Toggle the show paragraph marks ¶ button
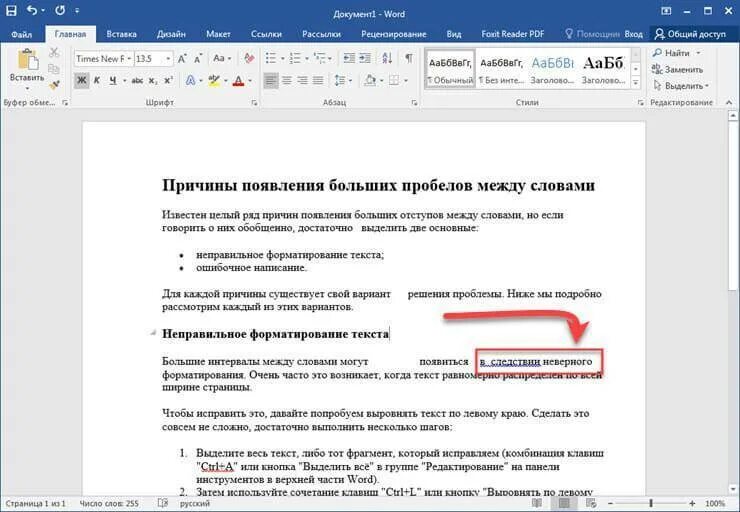 coord(409,59)
